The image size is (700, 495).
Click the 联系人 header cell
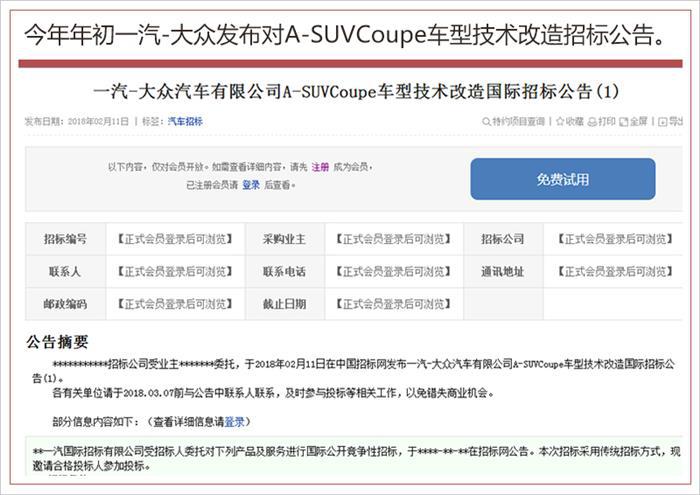(x=65, y=271)
